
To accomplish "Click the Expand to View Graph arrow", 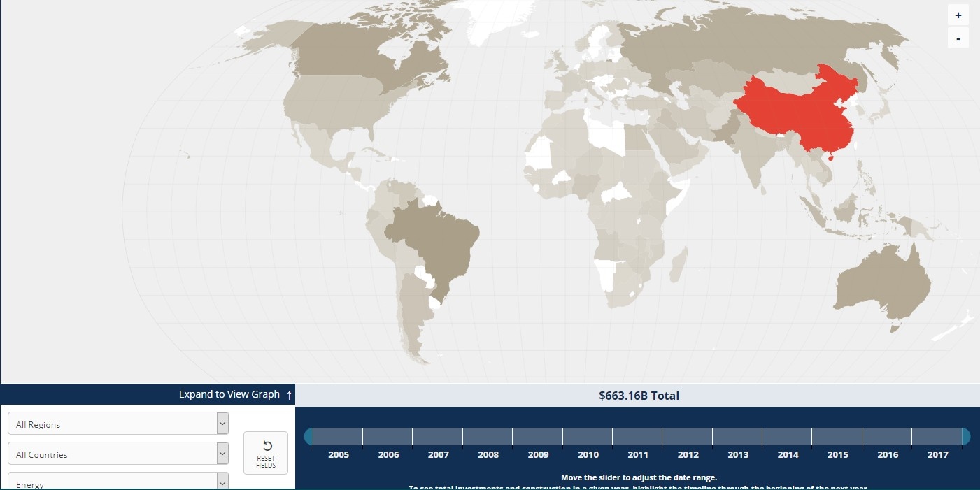I will 289,395.
